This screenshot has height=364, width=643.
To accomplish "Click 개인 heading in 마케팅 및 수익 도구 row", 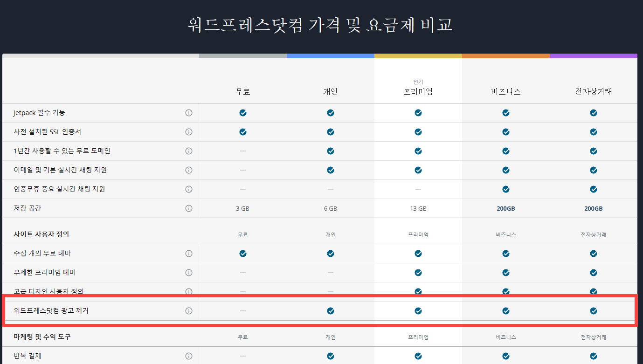I will [x=331, y=337].
